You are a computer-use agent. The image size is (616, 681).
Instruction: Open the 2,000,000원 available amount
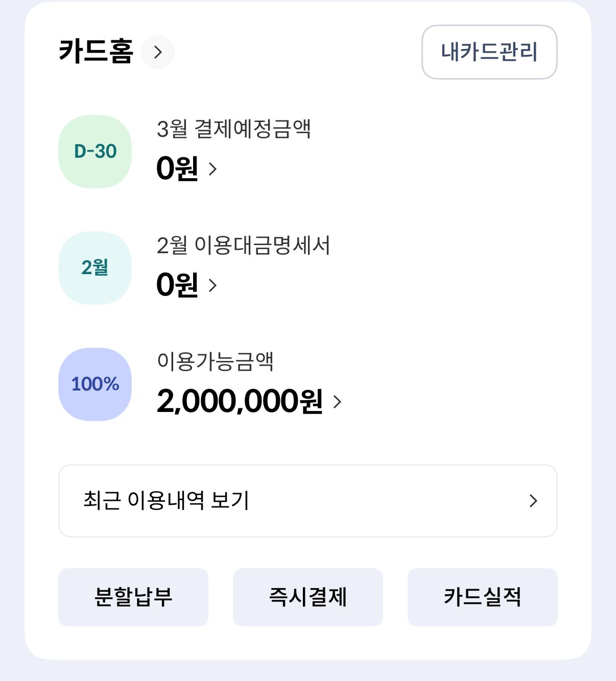[240, 401]
